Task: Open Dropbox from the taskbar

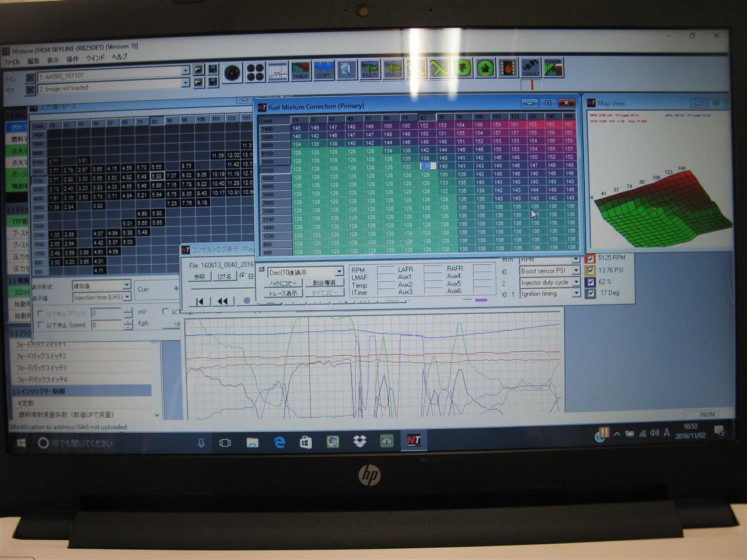Action: 359,442
